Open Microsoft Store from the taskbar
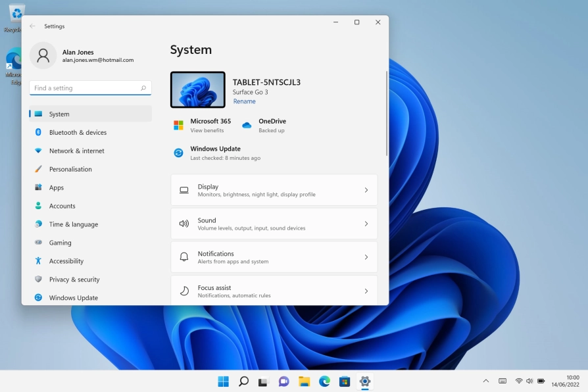 click(344, 381)
